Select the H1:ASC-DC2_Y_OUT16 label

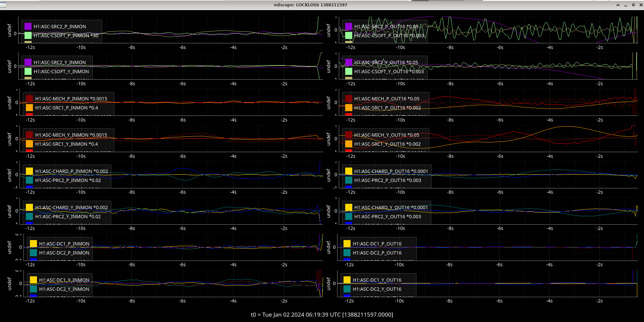click(377, 289)
